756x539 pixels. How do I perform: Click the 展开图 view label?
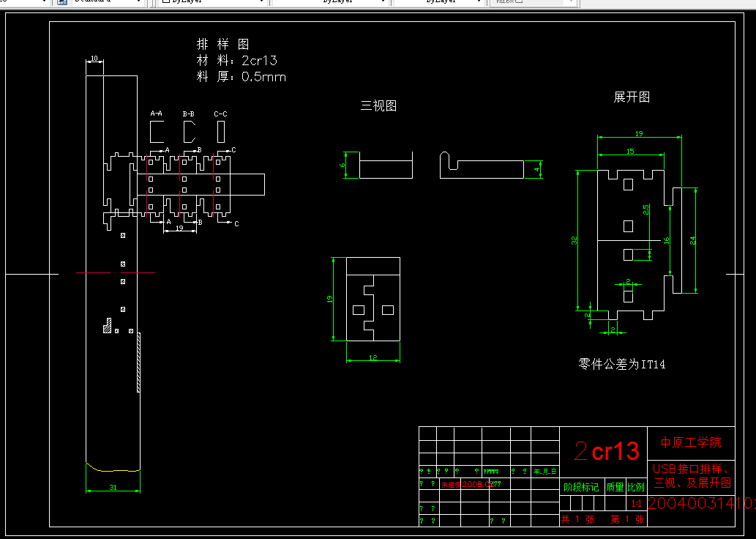(x=631, y=97)
